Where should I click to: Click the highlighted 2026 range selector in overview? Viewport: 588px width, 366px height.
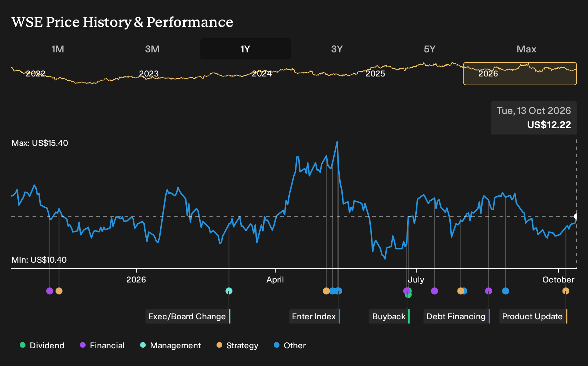(520, 74)
